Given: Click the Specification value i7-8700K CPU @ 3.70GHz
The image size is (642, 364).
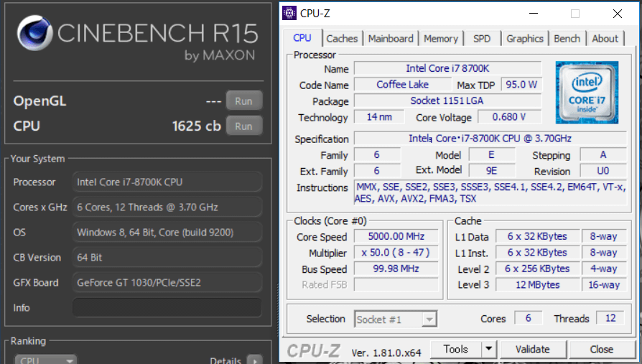Looking at the screenshot, I should pyautogui.click(x=490, y=139).
